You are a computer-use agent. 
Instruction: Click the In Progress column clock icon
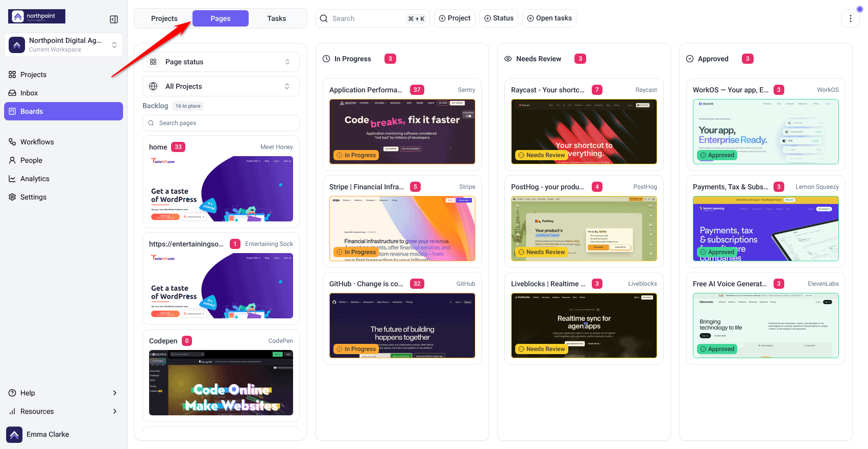coord(326,59)
